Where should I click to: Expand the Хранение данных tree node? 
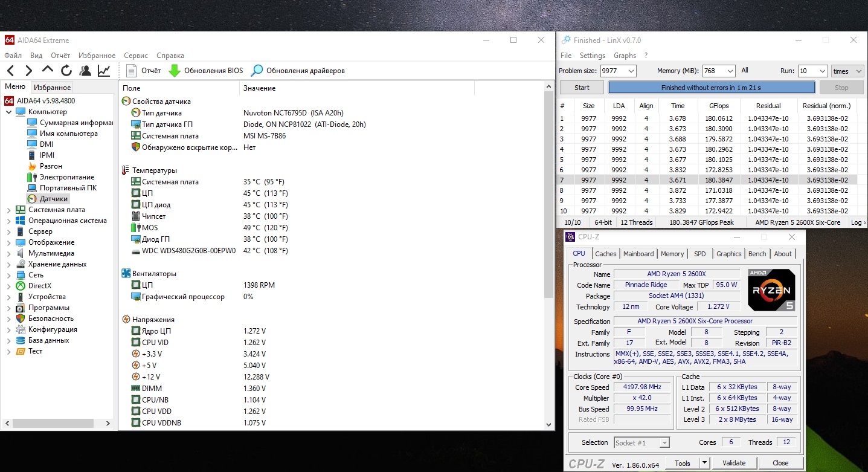8,264
